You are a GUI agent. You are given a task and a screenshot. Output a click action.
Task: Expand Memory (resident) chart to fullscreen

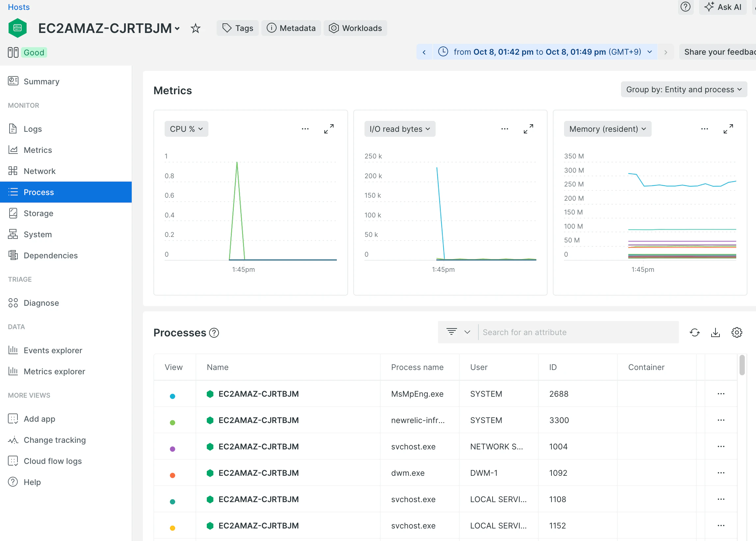tap(728, 129)
